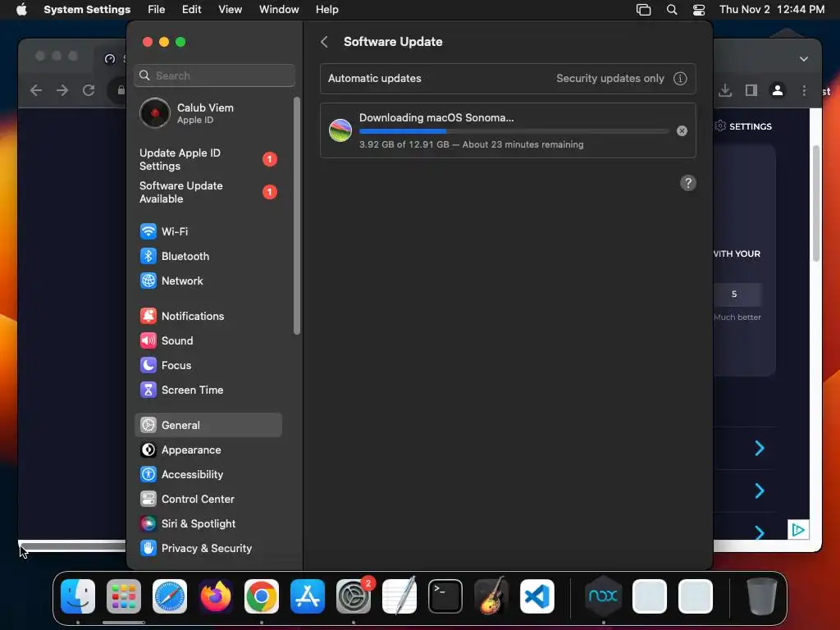Open Launchpad from the Dock
The height and width of the screenshot is (630, 840).
coord(124,596)
